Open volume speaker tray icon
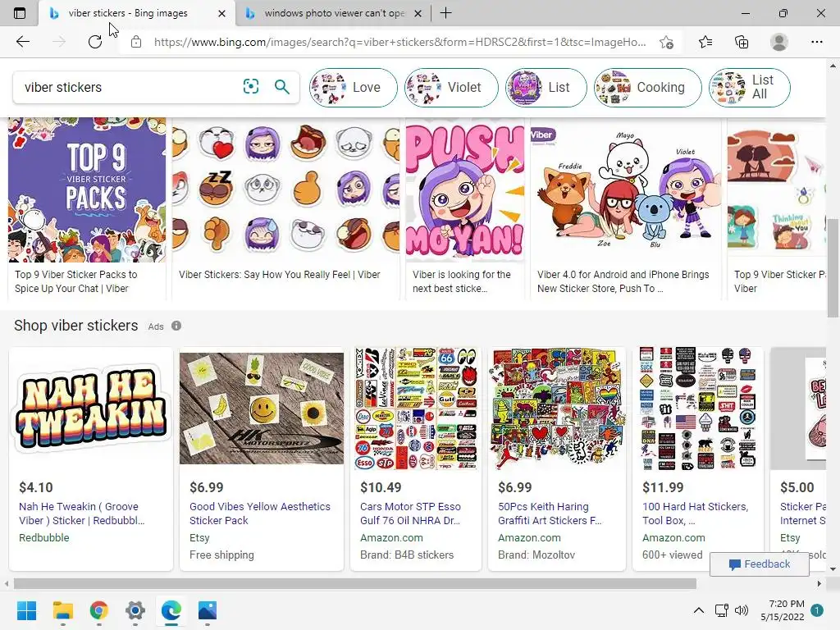This screenshot has width=840, height=630. 742,610
